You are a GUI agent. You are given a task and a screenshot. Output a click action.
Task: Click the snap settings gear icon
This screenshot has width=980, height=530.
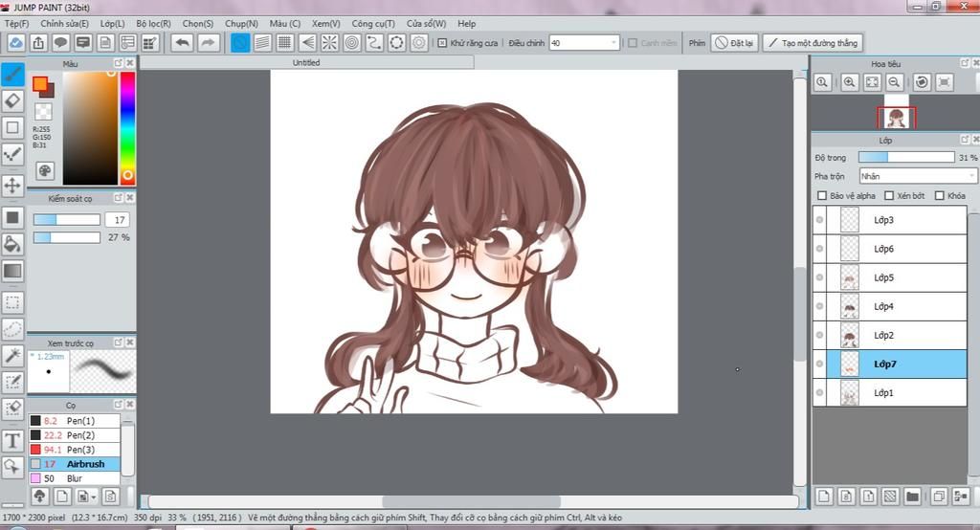click(x=419, y=43)
